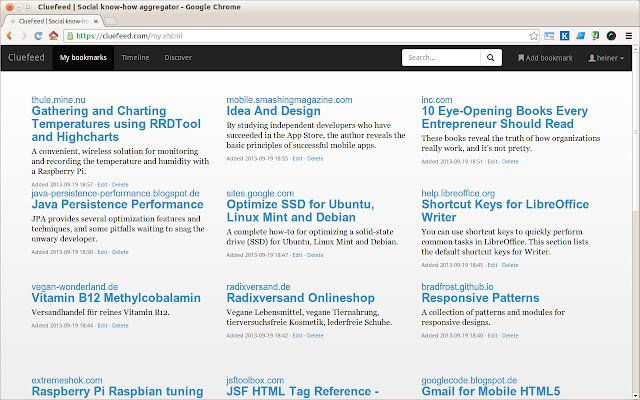This screenshot has height=400, width=640.
Task: Click the dark round extension icon
Action: click(x=611, y=36)
